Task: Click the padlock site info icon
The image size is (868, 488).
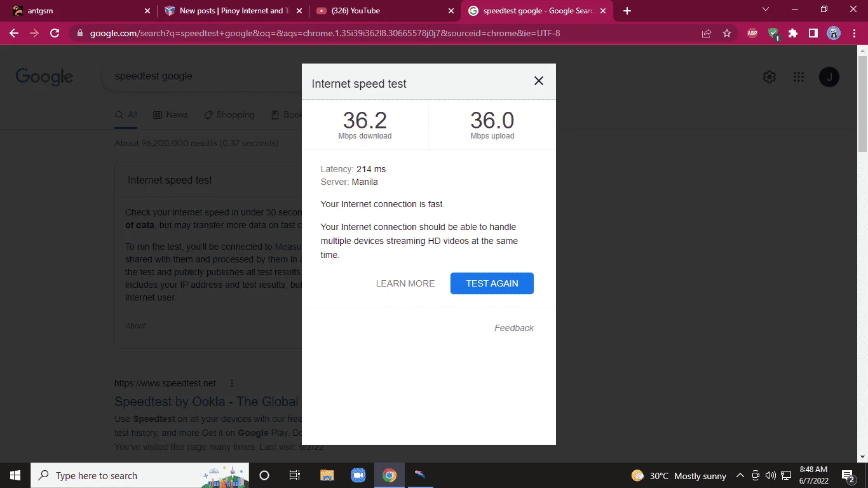Action: (79, 33)
